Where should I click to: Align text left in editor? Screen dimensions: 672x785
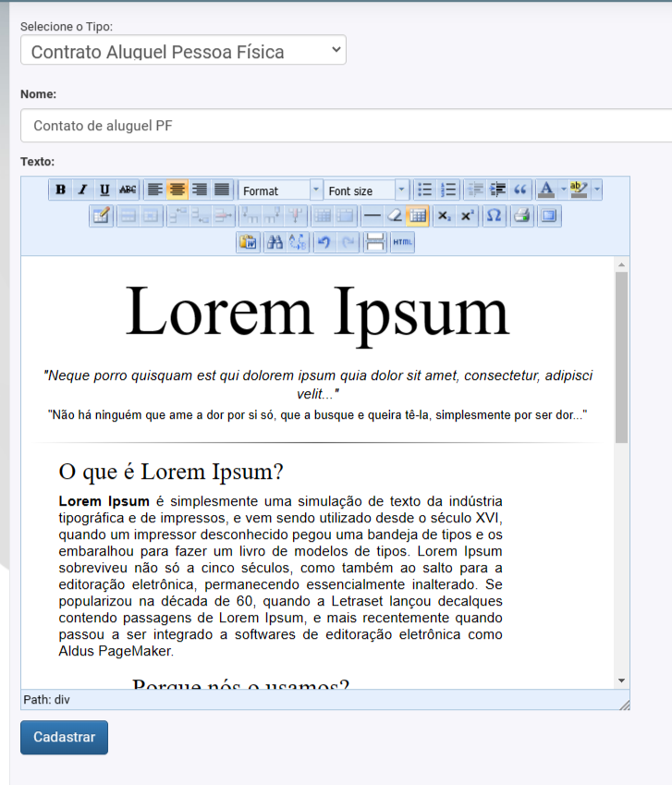pyautogui.click(x=154, y=190)
